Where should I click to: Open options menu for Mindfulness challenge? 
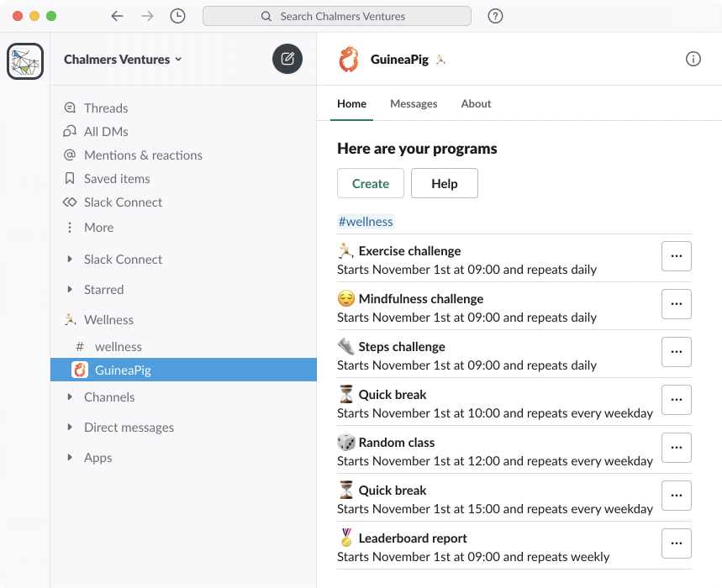[x=677, y=304]
